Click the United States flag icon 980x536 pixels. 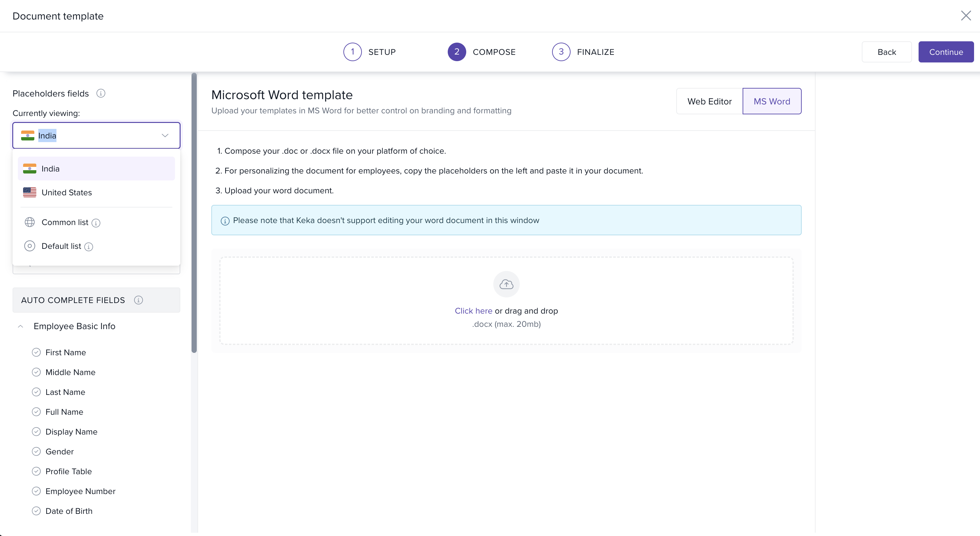[x=30, y=192]
